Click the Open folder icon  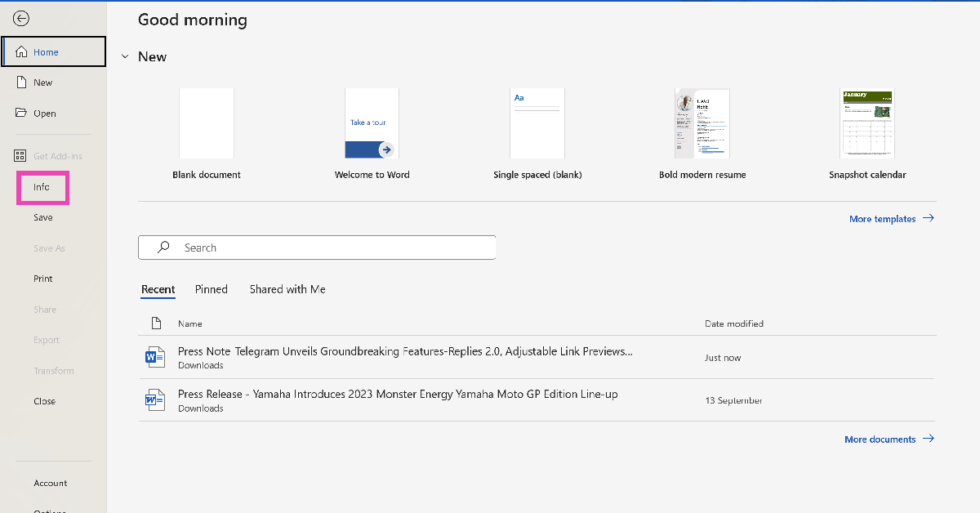(x=22, y=113)
